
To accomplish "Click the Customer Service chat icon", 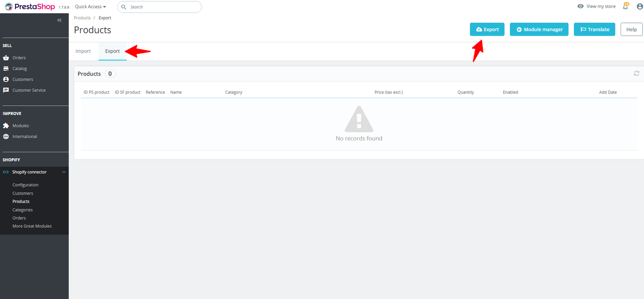I will pos(6,90).
